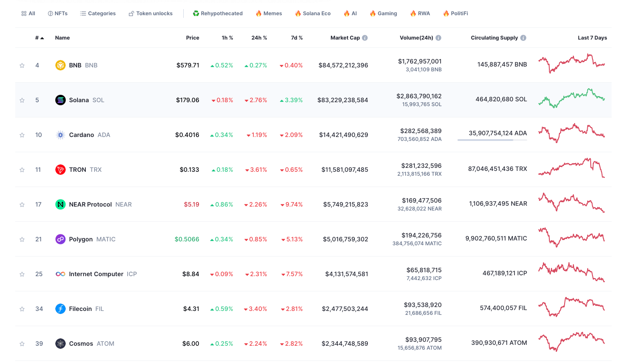Click Polygon's price $0.5066
Screen dimensions: 626x364
pos(187,239)
